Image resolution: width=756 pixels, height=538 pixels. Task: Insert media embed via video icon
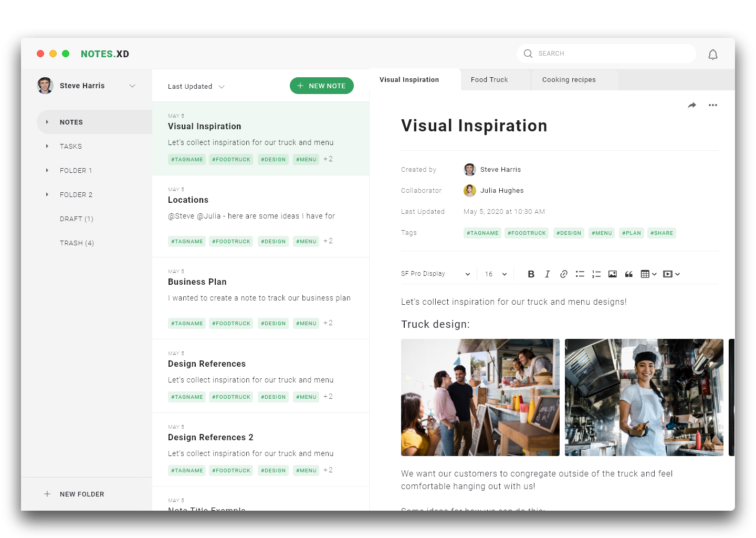point(667,274)
